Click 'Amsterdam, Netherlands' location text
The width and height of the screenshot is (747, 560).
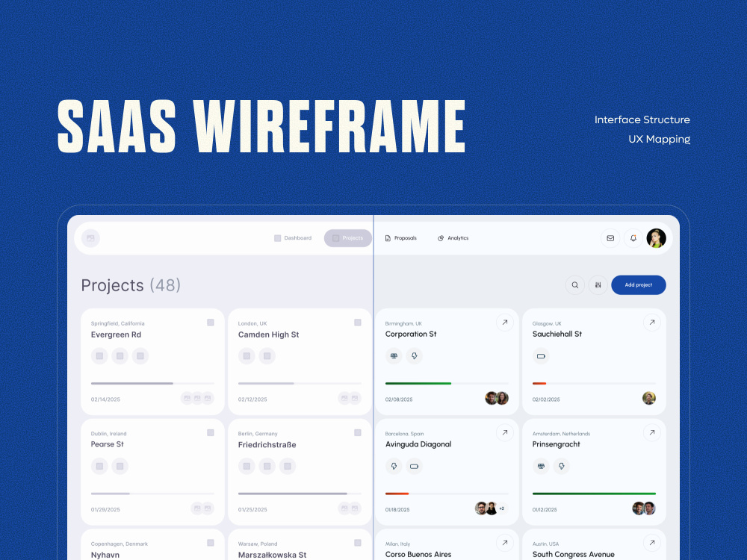click(561, 434)
